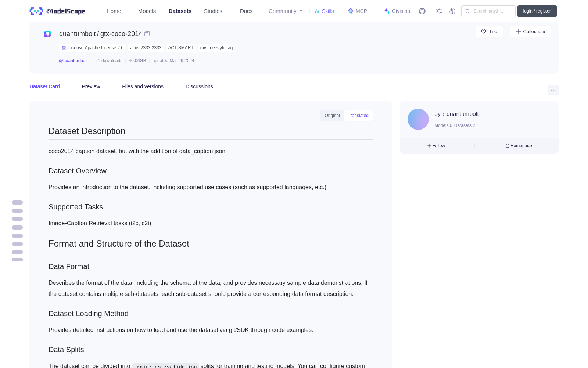This screenshot has width=588, height=368.
Task: Open the Docs menu item
Action: 246,11
